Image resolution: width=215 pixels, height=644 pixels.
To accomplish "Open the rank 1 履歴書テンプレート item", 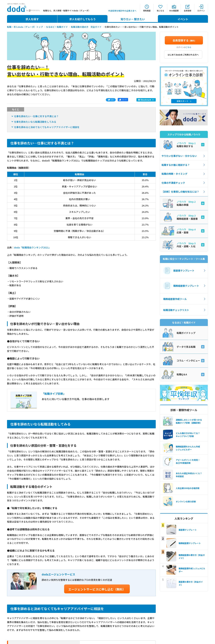I will (x=184, y=530).
